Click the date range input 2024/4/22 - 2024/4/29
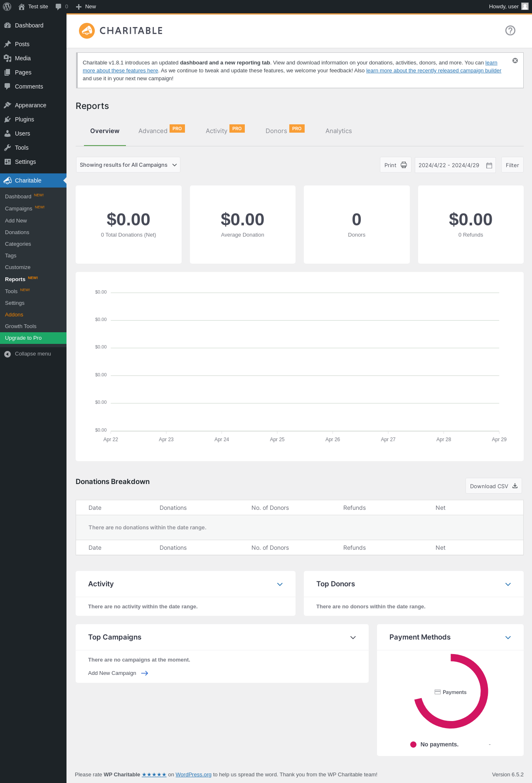 [x=455, y=165]
